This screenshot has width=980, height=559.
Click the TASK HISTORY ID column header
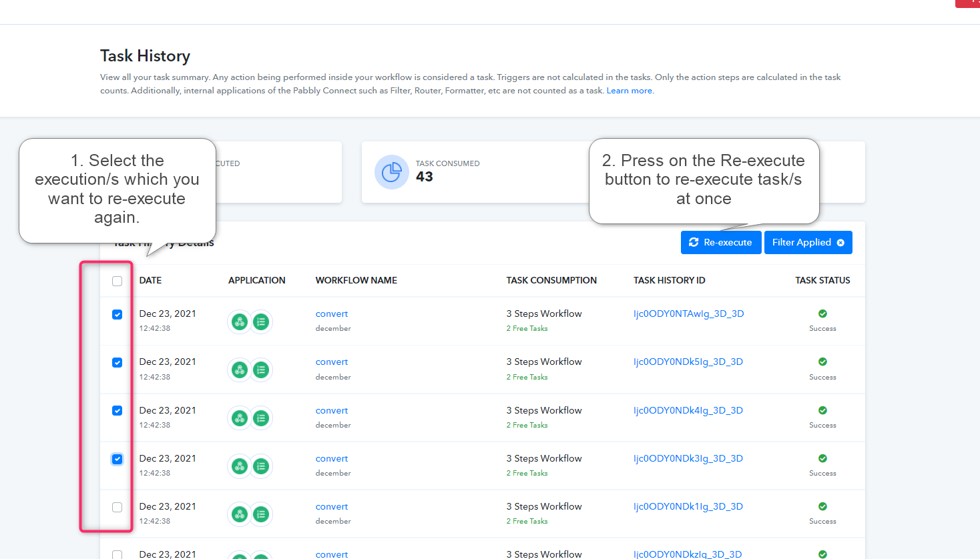point(670,280)
